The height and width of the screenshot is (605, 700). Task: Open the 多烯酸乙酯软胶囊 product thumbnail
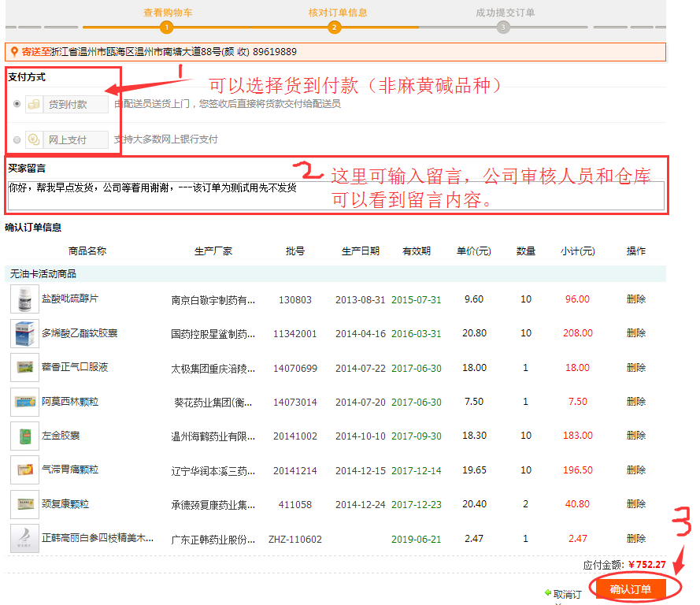coord(25,333)
